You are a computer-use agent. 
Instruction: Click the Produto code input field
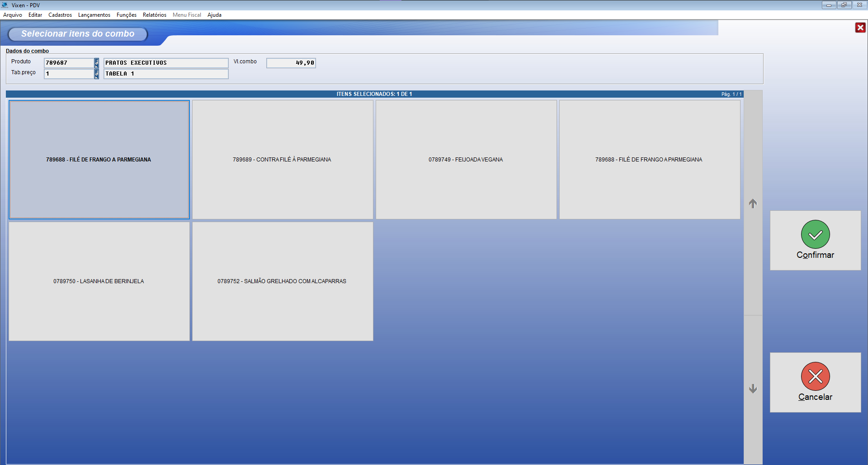point(69,63)
